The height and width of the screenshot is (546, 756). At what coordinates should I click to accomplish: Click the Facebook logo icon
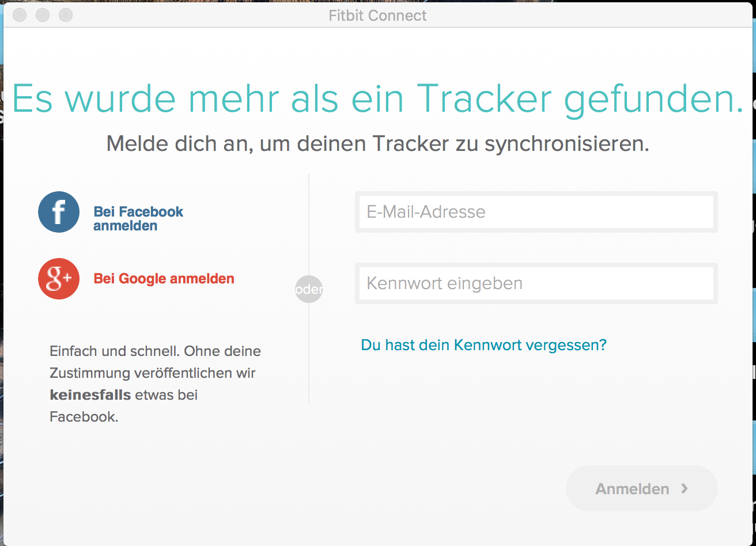(x=59, y=212)
